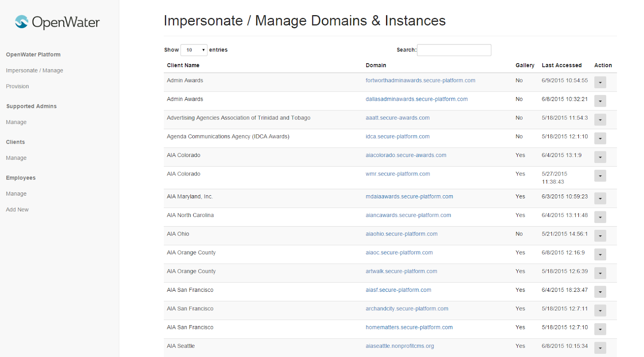Screen dimensions: 644x357
Task: Open Manage under Clients section
Action: click(16, 158)
